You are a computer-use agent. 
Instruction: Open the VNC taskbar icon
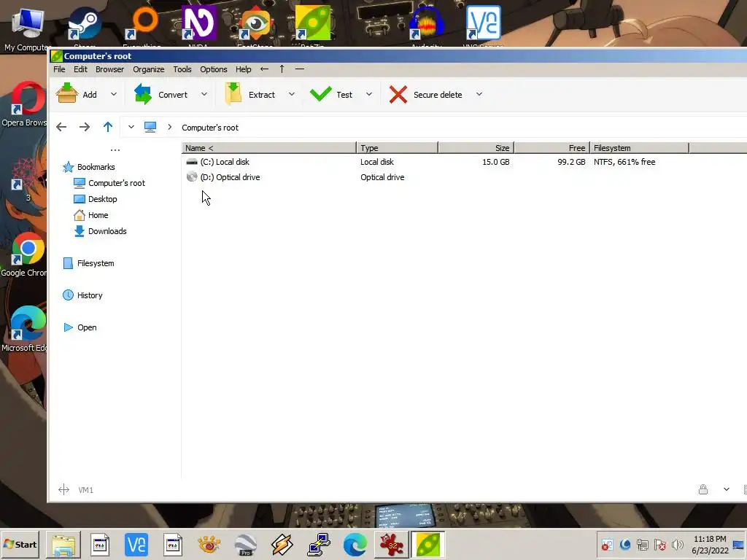coord(136,545)
